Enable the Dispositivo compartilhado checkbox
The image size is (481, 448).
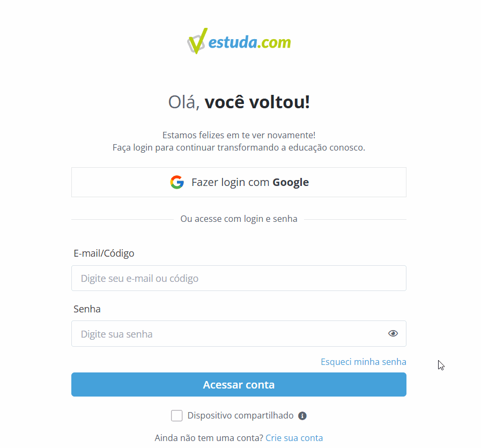pos(177,415)
